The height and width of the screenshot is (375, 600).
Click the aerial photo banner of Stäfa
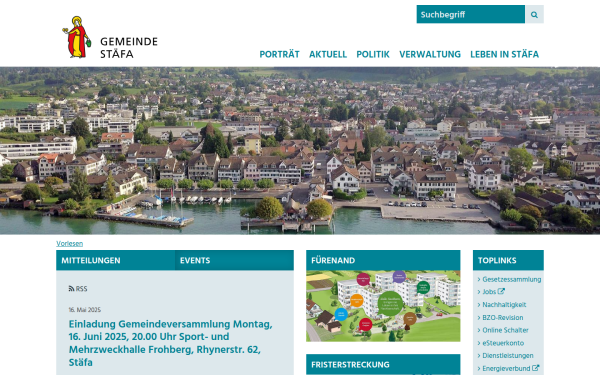pos(300,151)
